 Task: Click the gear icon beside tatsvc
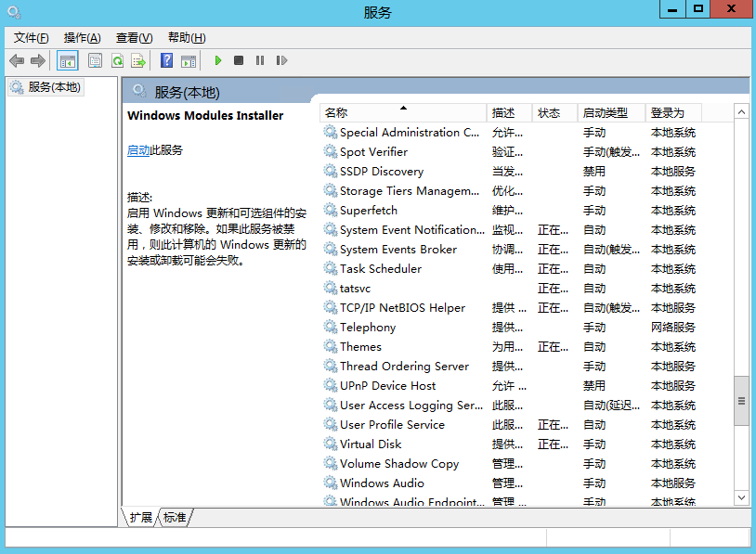tap(331, 288)
